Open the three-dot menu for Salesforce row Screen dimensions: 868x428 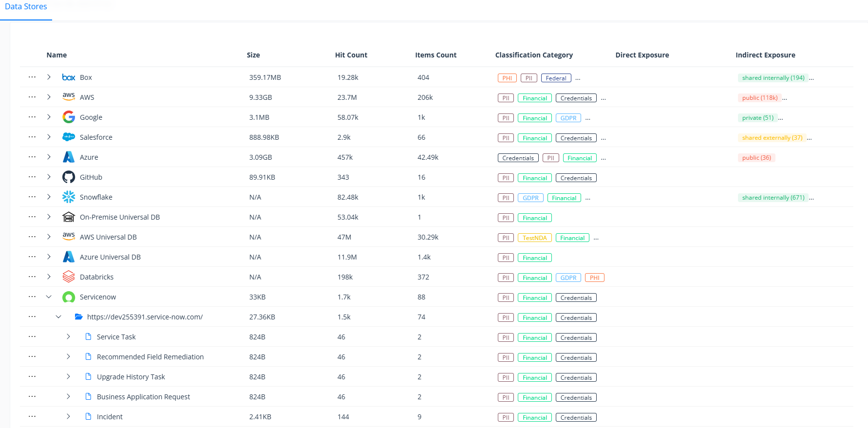click(32, 137)
